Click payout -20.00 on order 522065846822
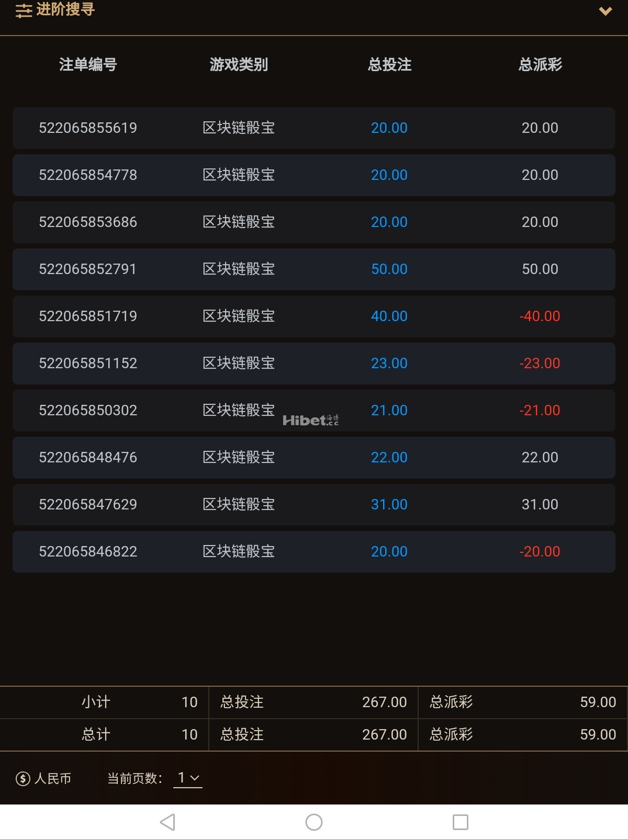Screen dimensions: 628x840 click(x=540, y=552)
